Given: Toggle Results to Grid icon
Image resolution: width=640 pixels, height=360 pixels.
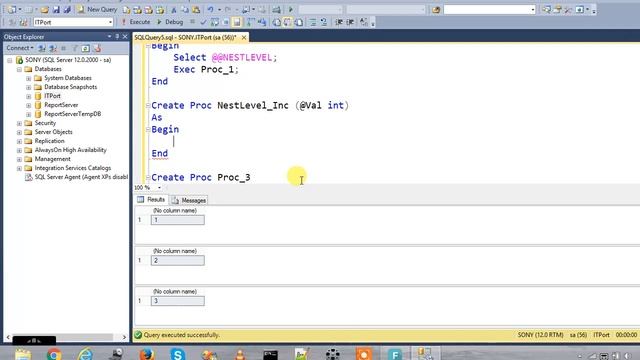Looking at the screenshot, I should [287, 22].
